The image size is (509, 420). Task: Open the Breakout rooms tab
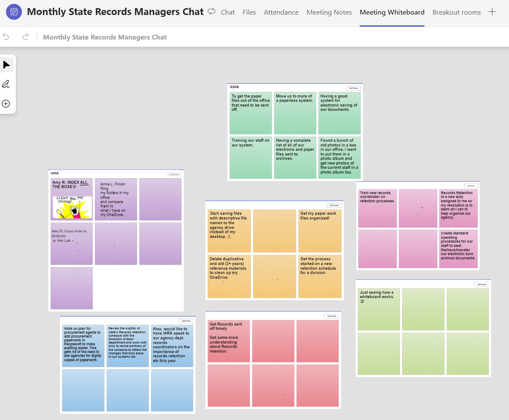(x=456, y=12)
